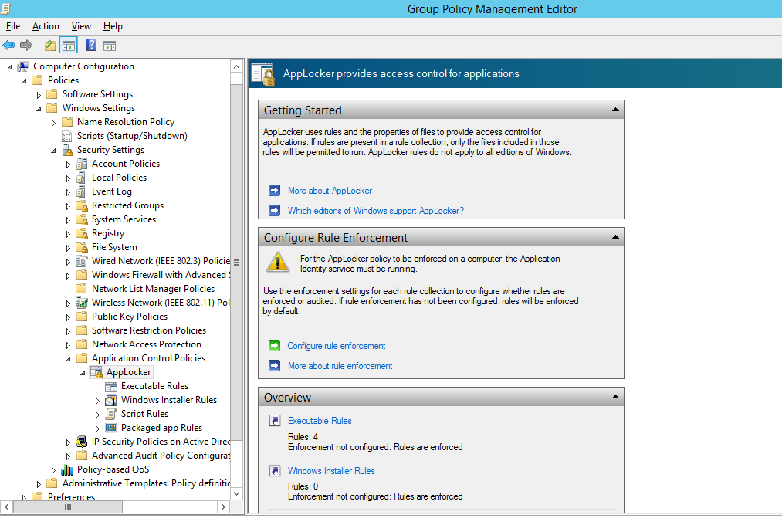Select System Services in the tree
782x532 pixels.
[124, 219]
